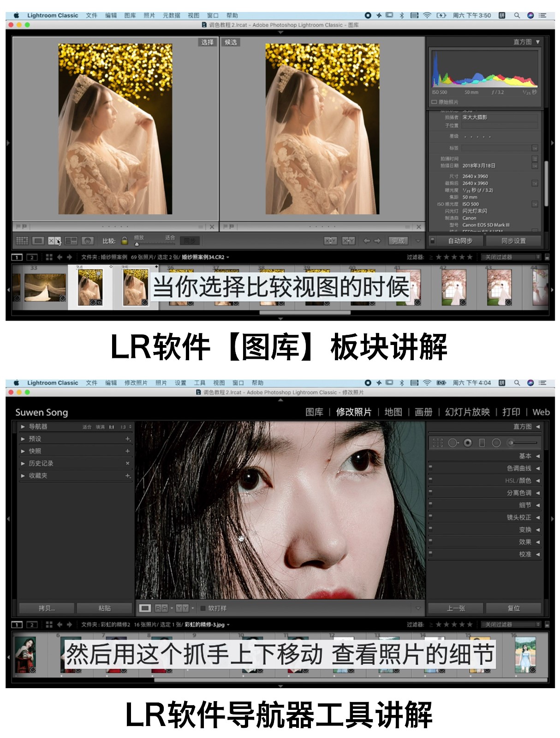This screenshot has width=560, height=738.
Task: Select filmstrip thumbnail number 43
Action: 499,287
